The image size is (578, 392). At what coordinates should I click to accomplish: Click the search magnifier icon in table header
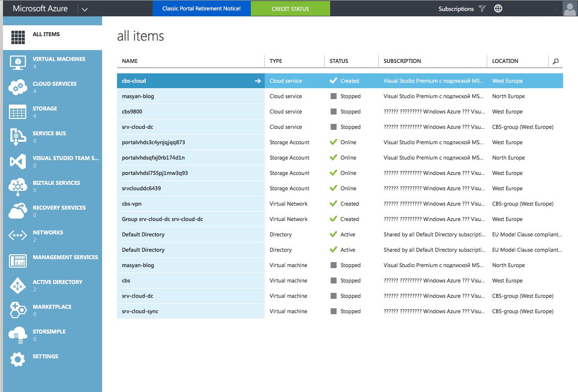tap(556, 61)
